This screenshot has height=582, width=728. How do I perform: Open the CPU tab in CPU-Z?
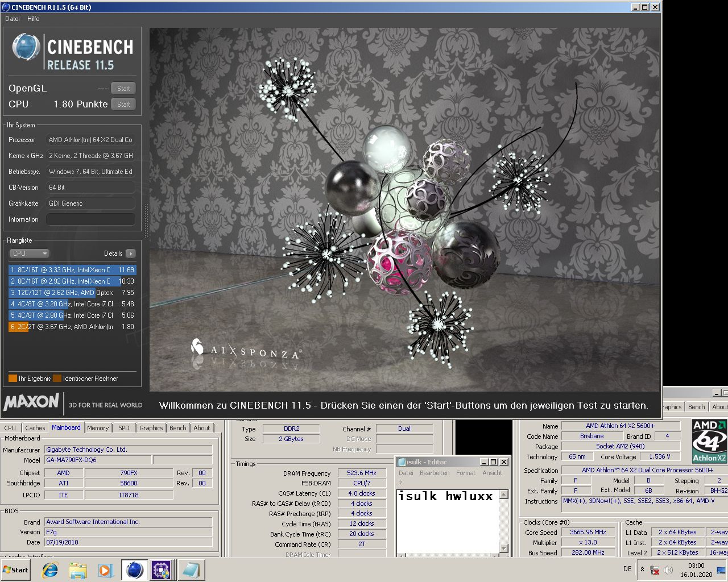point(10,428)
